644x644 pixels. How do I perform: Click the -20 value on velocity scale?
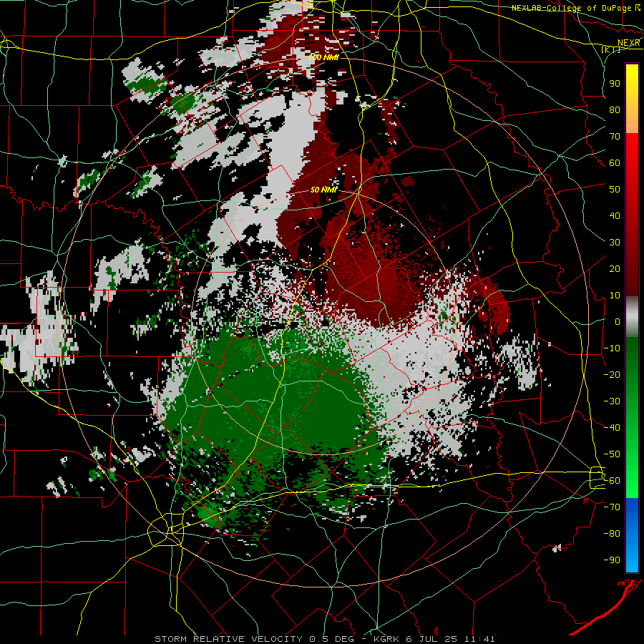pos(612,375)
